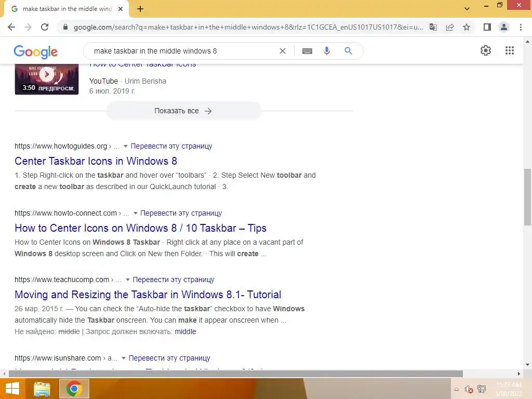Translate the howto-connect.com page
The image size is (532, 399).
coord(181,213)
